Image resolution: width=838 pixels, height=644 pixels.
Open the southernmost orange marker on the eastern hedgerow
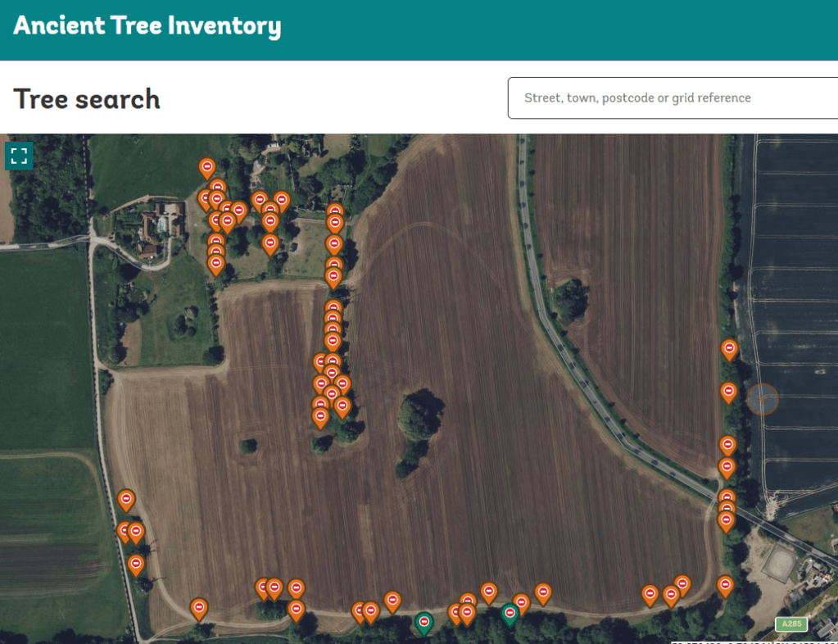725,585
